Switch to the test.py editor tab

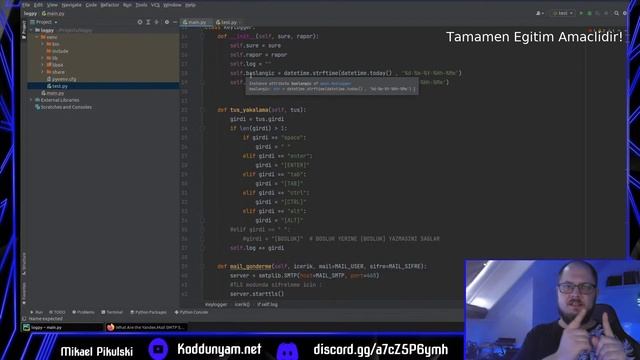coord(228,22)
